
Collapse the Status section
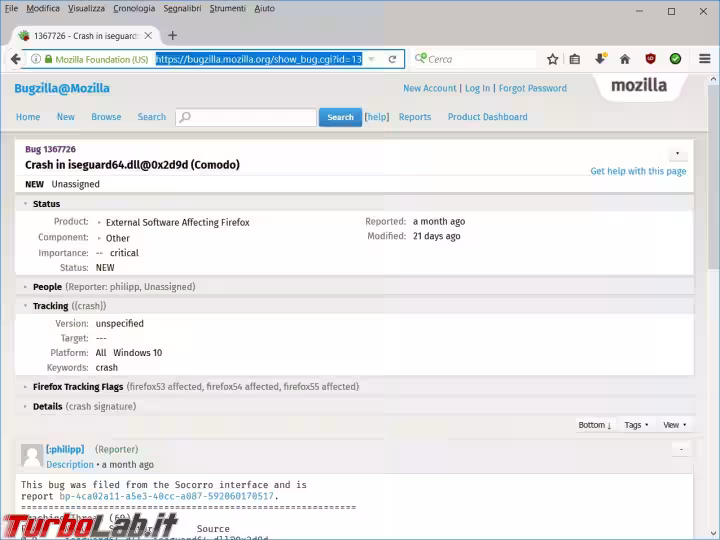[x=25, y=204]
